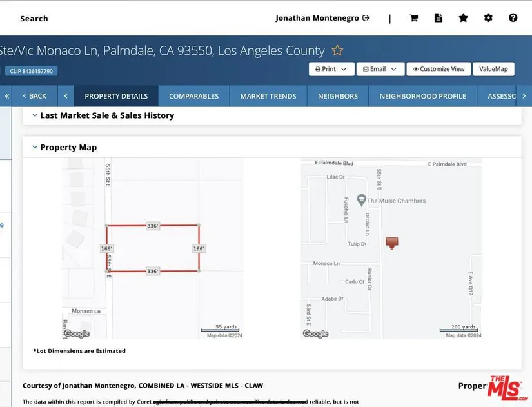
Task: Switch to the Comparables tab
Action: click(193, 96)
